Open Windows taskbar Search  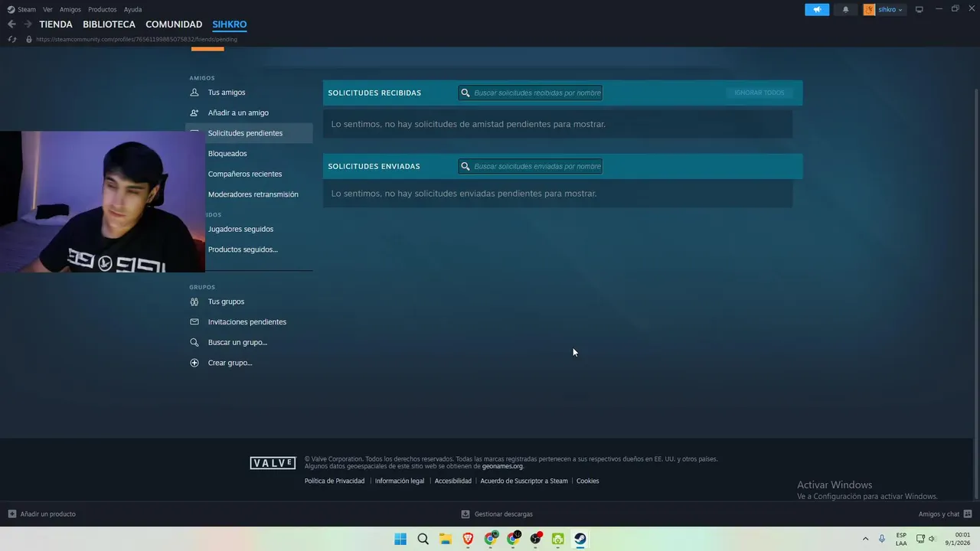point(423,539)
